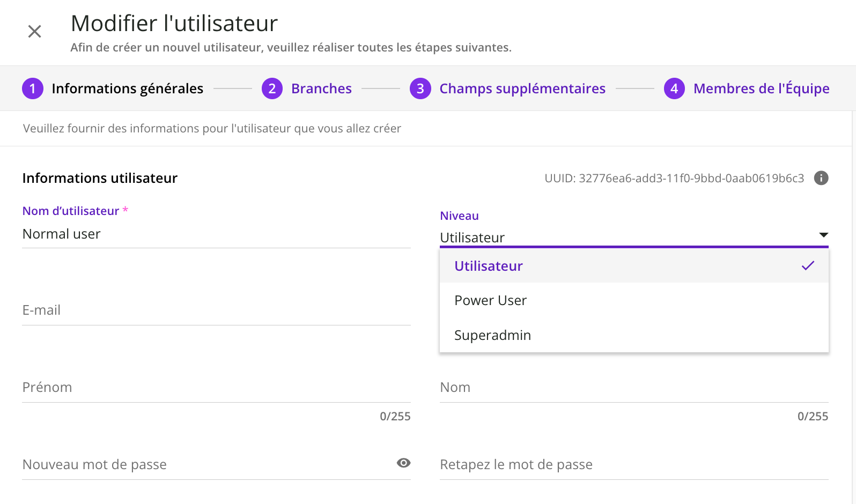Go to Champs supplémentaires step
The width and height of the screenshot is (856, 504).
click(522, 88)
